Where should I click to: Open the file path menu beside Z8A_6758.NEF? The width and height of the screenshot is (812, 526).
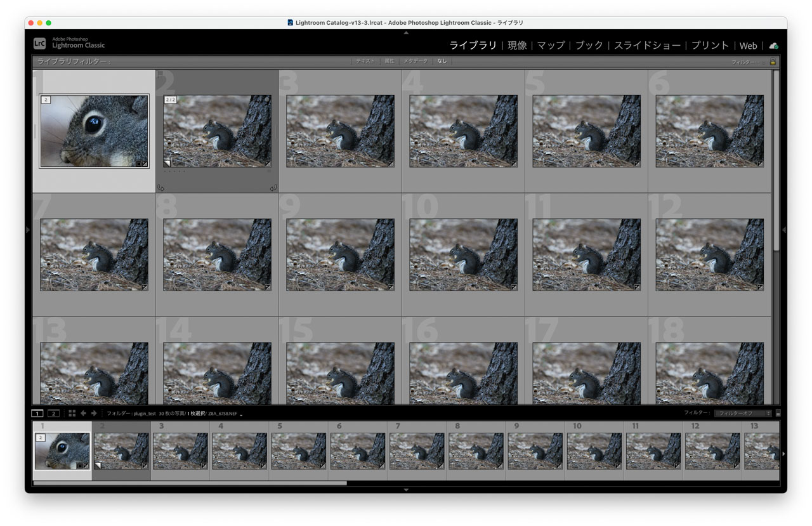click(x=241, y=414)
